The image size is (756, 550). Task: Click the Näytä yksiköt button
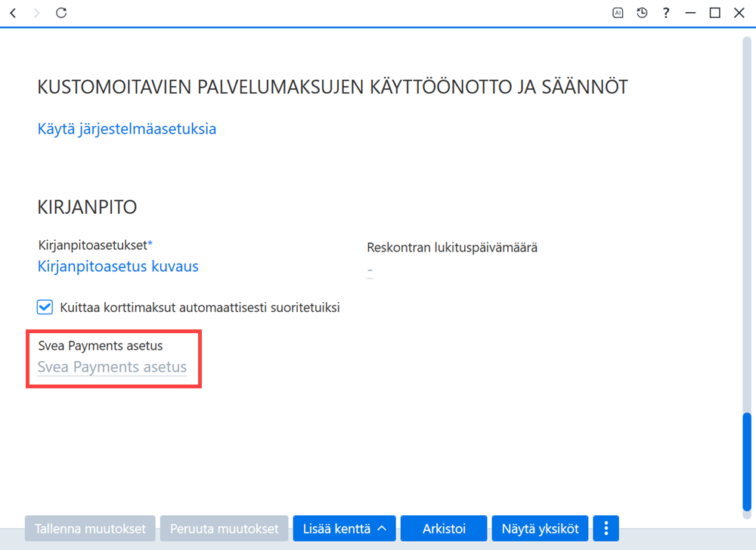(x=540, y=528)
